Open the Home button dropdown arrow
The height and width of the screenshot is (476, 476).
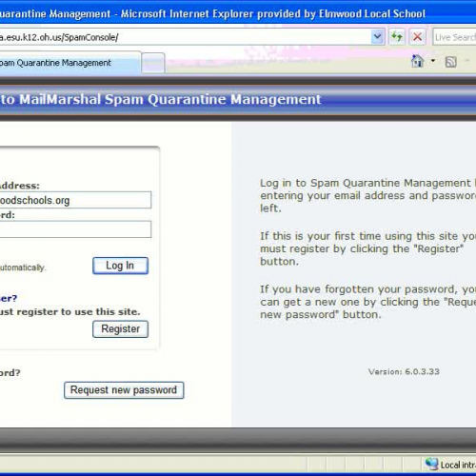433,60
